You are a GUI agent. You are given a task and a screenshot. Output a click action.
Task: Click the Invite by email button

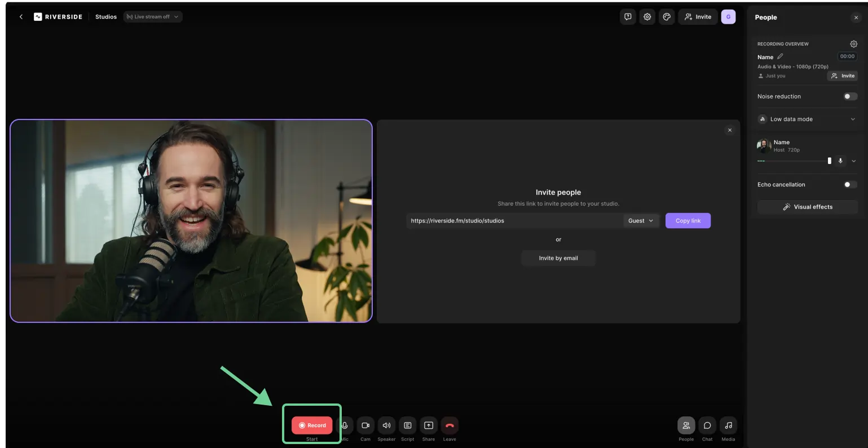coord(558,258)
